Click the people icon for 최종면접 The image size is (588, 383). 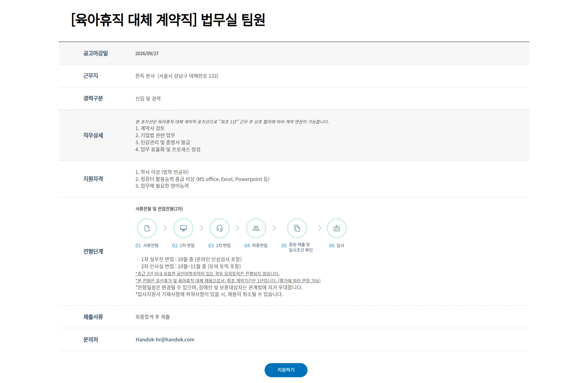tap(256, 228)
